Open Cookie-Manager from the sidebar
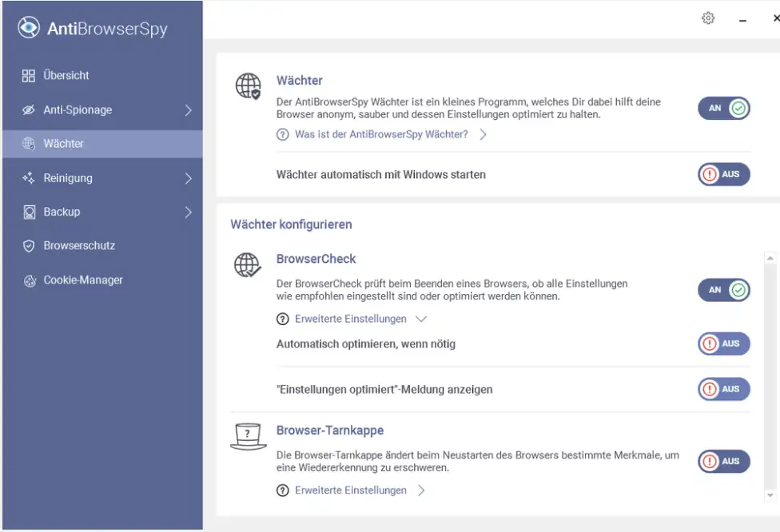 click(82, 280)
